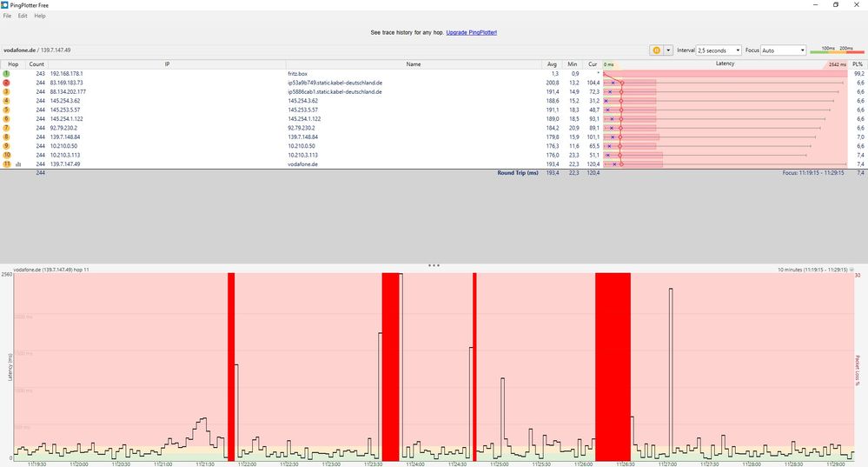Select the hop 8 icon
The width and height of the screenshot is (868, 467).
[x=6, y=137]
